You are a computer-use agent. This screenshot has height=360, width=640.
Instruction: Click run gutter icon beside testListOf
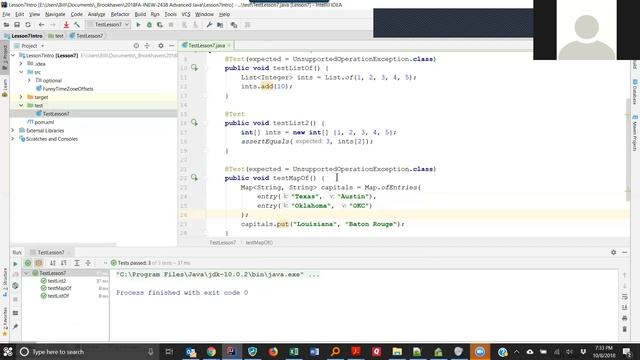click(x=194, y=68)
